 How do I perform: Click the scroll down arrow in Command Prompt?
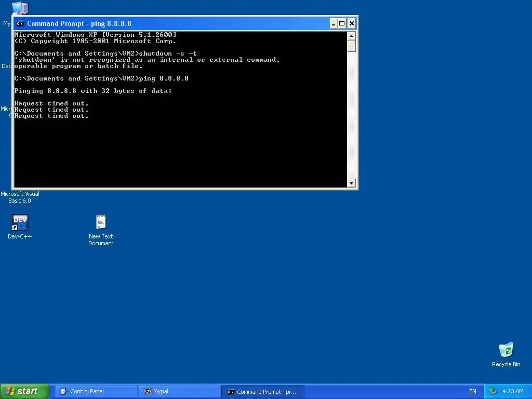tap(352, 183)
